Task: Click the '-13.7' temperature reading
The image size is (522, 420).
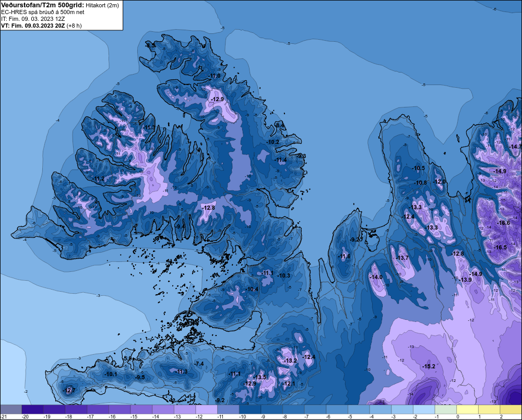Action: coord(402,258)
